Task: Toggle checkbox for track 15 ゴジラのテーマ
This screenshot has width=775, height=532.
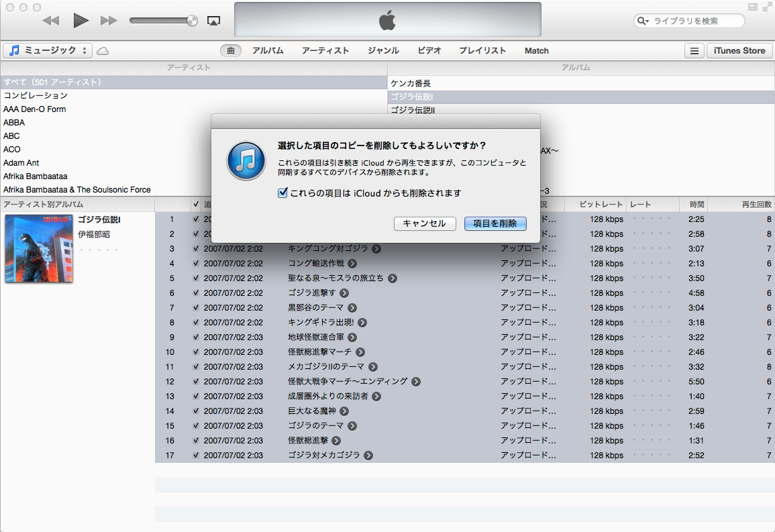Action: pos(196,426)
